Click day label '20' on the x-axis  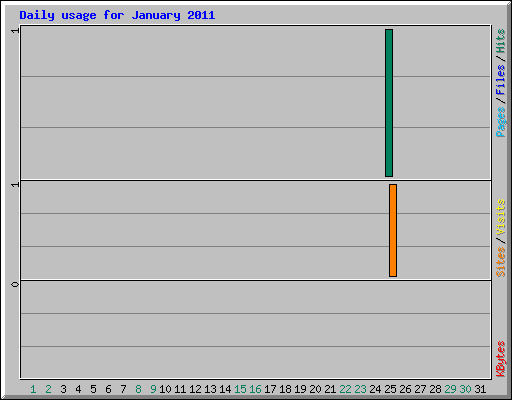pyautogui.click(x=315, y=389)
